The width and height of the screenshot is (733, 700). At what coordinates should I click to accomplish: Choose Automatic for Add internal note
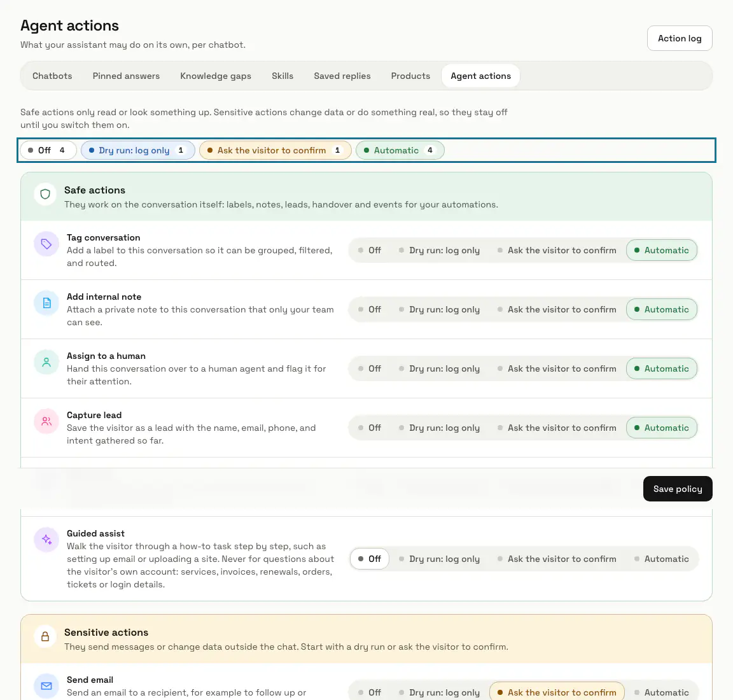(x=662, y=309)
